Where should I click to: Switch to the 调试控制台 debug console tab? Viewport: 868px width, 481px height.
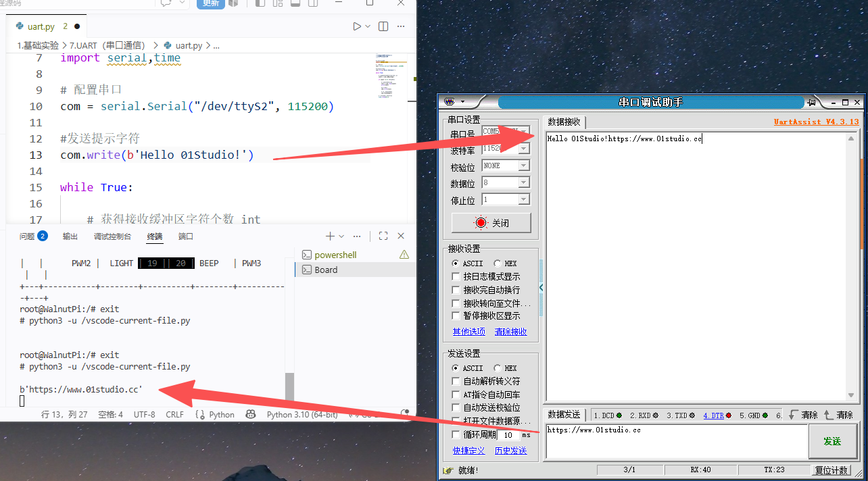point(112,236)
